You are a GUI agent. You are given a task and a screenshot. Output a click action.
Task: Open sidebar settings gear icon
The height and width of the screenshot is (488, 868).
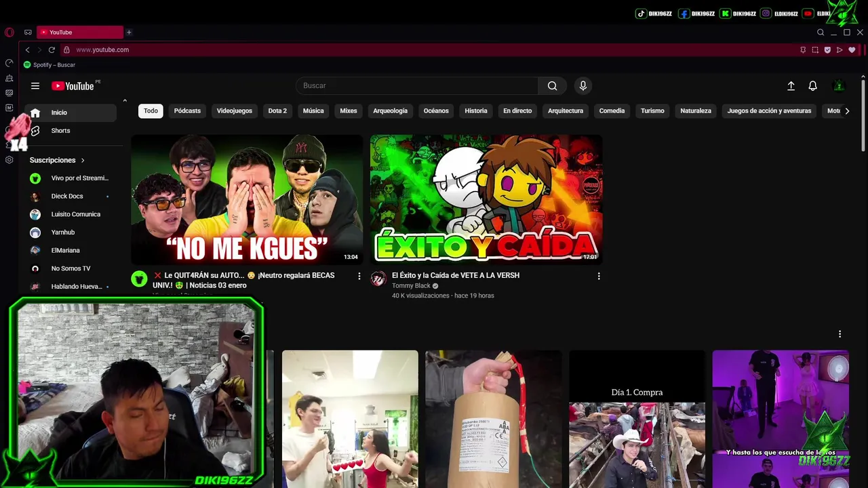pyautogui.click(x=9, y=160)
